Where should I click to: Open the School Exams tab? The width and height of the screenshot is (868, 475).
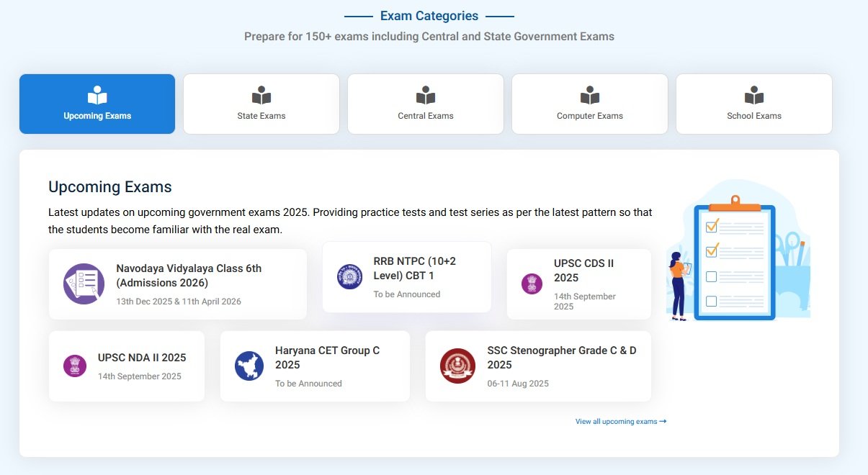coord(754,104)
